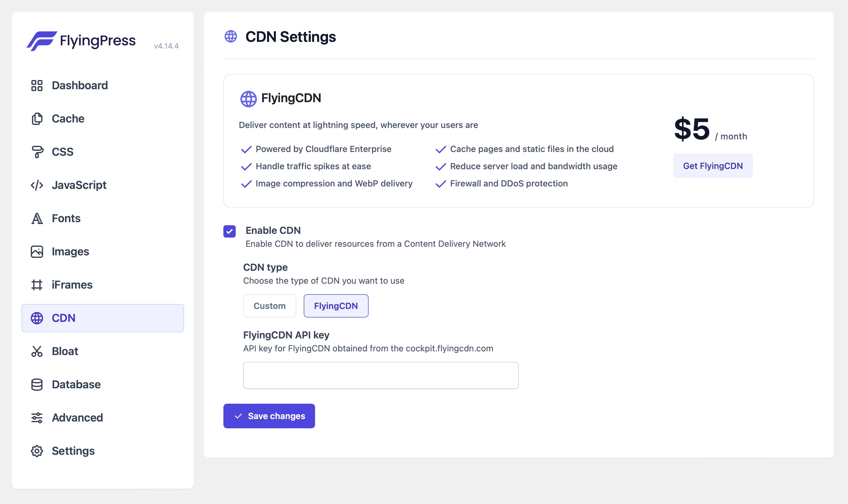Click the globe icon next to CDN Settings heading
848x504 pixels.
pos(231,36)
